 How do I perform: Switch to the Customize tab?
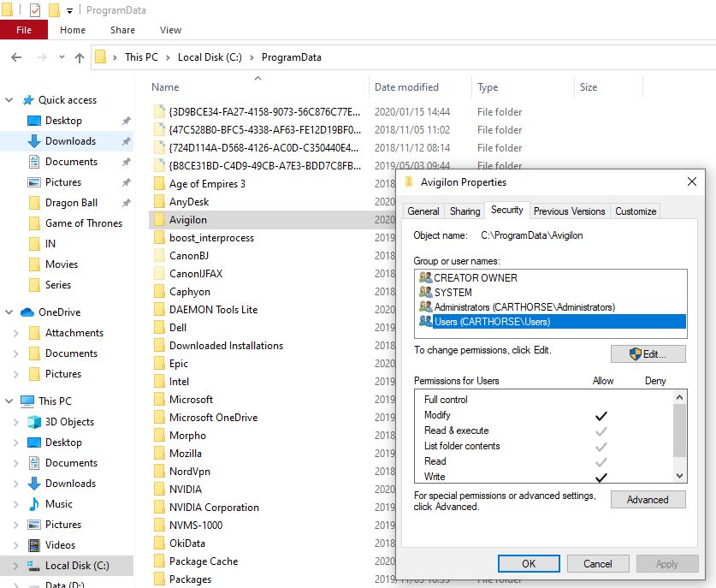pos(636,211)
